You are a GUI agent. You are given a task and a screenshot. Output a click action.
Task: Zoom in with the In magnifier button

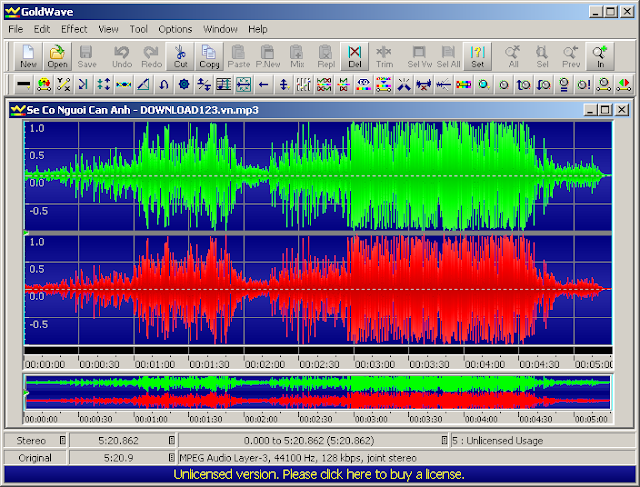600,56
